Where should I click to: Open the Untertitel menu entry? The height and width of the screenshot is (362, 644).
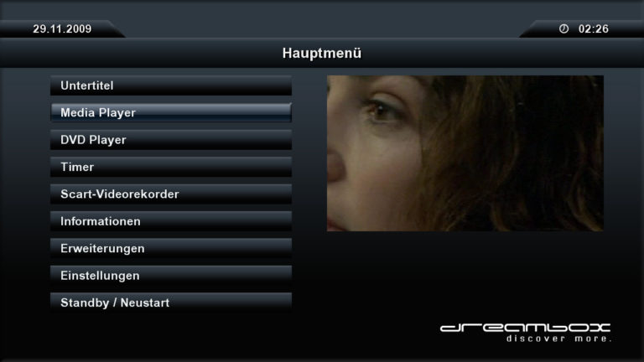pyautogui.click(x=171, y=85)
